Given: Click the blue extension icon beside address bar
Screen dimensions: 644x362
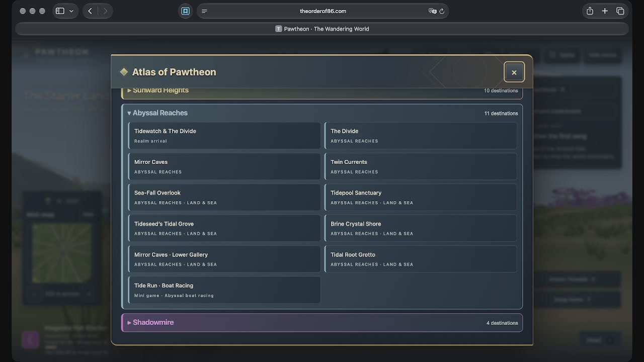Looking at the screenshot, I should click(x=185, y=11).
